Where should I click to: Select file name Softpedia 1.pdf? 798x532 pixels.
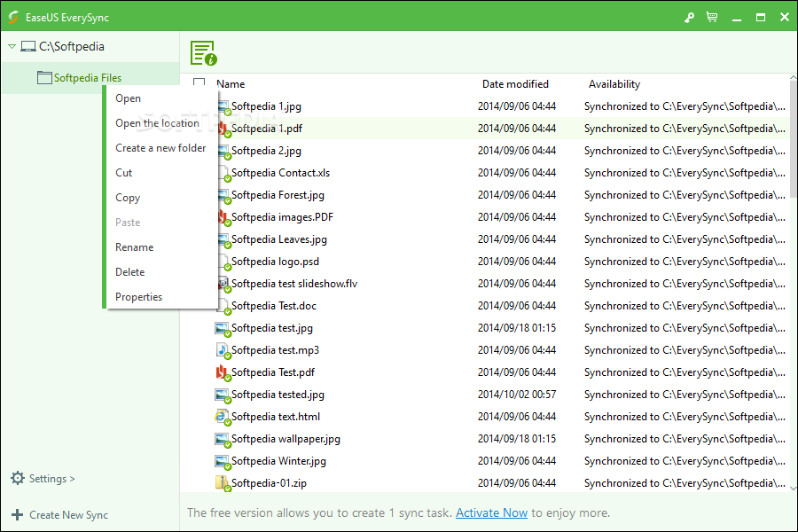[267, 129]
